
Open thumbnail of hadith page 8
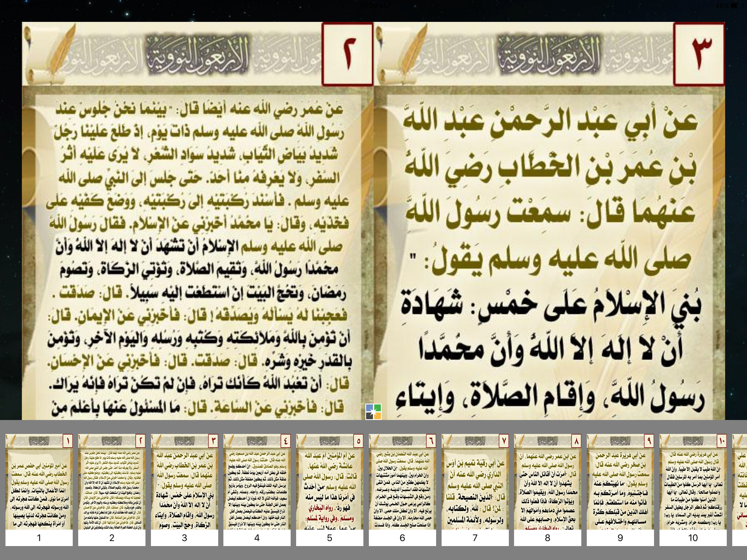[x=547, y=490]
